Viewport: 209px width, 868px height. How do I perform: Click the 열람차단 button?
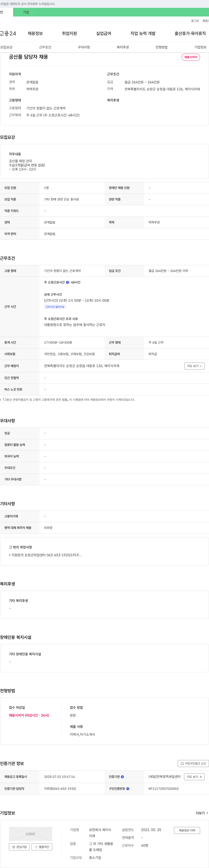click(42, 847)
